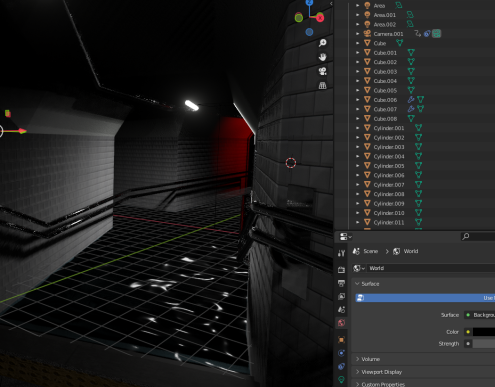The image size is (495, 387).
Task: Expand the Cube.005 tree item
Action: tap(358, 90)
